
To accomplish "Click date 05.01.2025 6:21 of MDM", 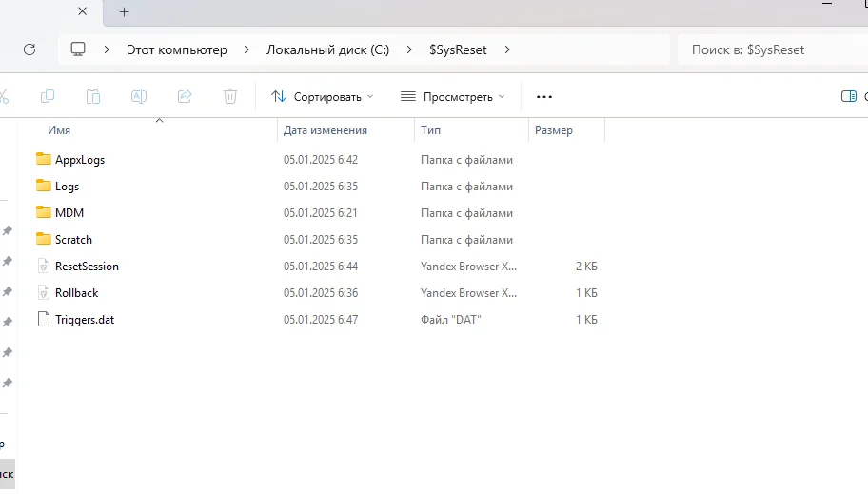I will (321, 212).
